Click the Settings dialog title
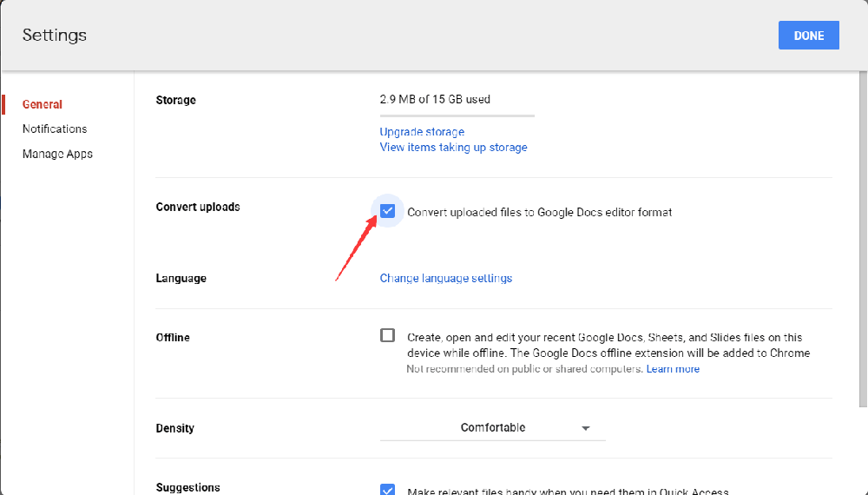This screenshot has width=868, height=495. tap(55, 36)
